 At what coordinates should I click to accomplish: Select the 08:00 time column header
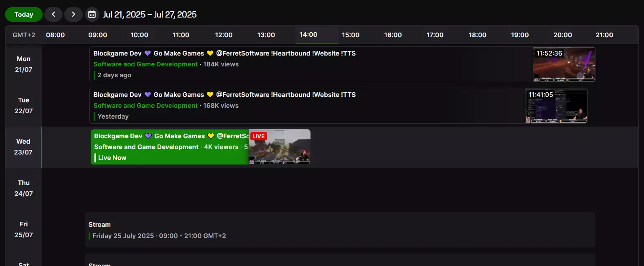(x=55, y=35)
